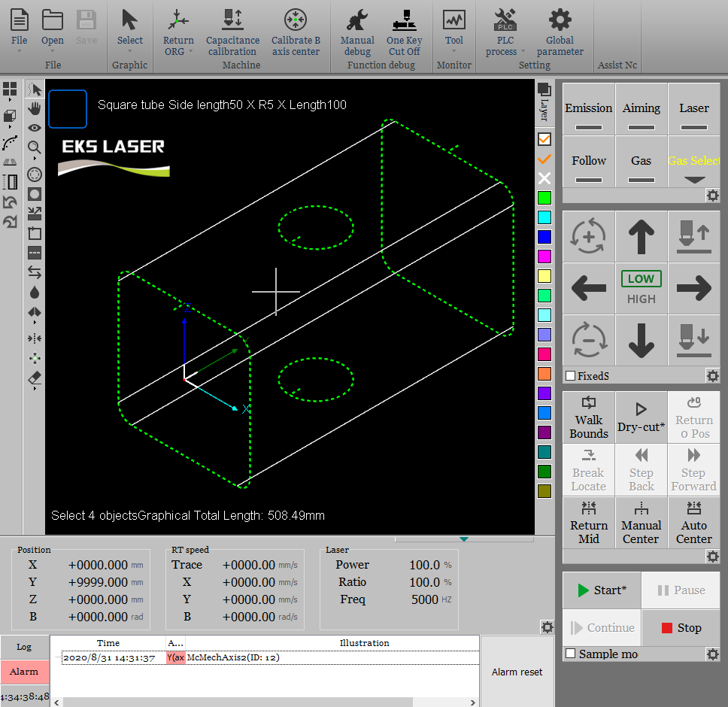The image size is (728, 707).
Task: Click the Walk Bounds button
Action: 589,417
